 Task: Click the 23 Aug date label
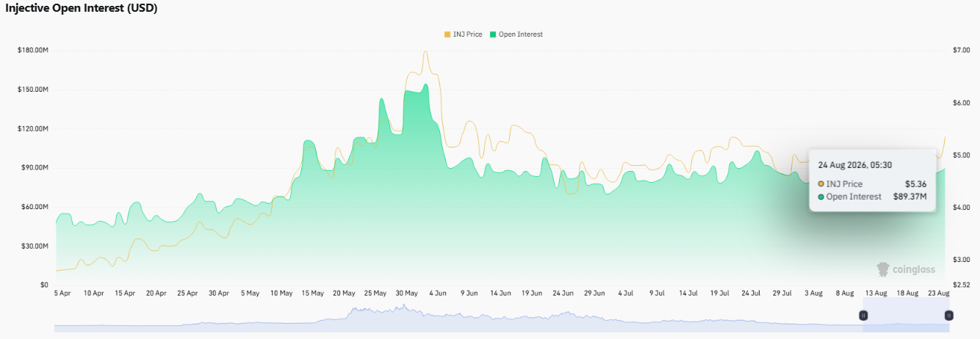938,294
